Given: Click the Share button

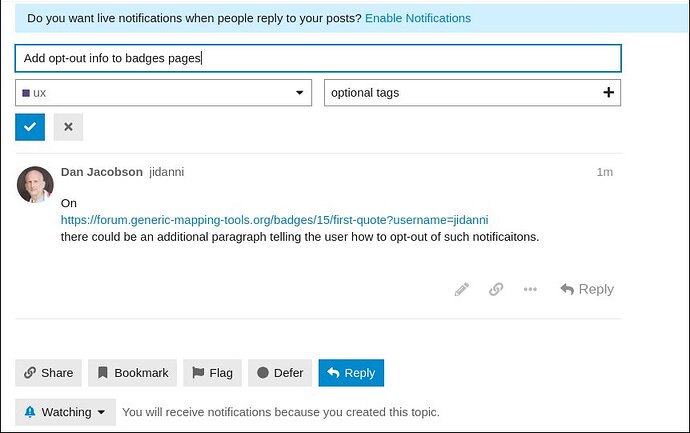Looking at the screenshot, I should point(48,373).
